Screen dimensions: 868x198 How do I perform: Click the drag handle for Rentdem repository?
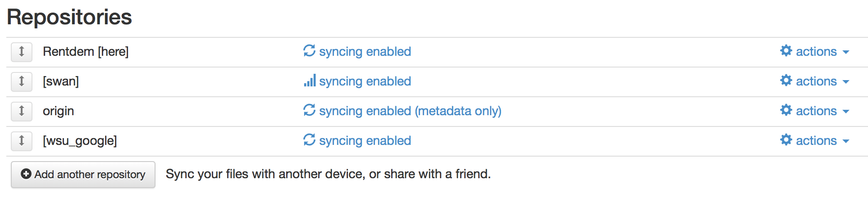22,52
